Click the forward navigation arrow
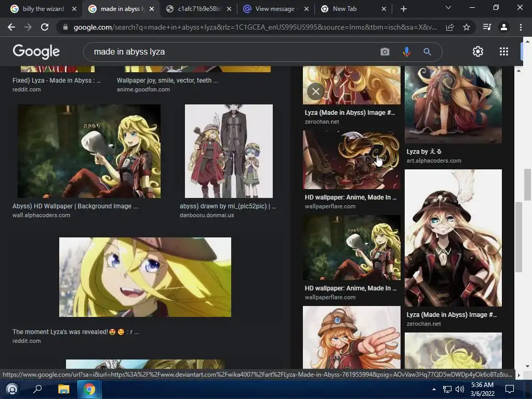 (28, 27)
